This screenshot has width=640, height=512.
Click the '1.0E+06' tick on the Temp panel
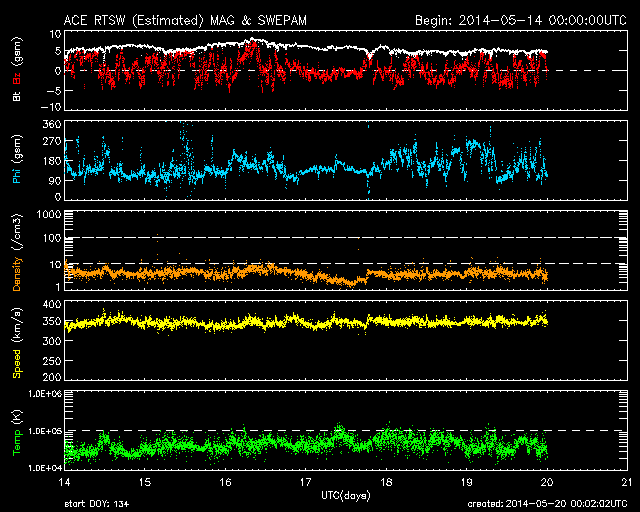pyautogui.click(x=45, y=394)
